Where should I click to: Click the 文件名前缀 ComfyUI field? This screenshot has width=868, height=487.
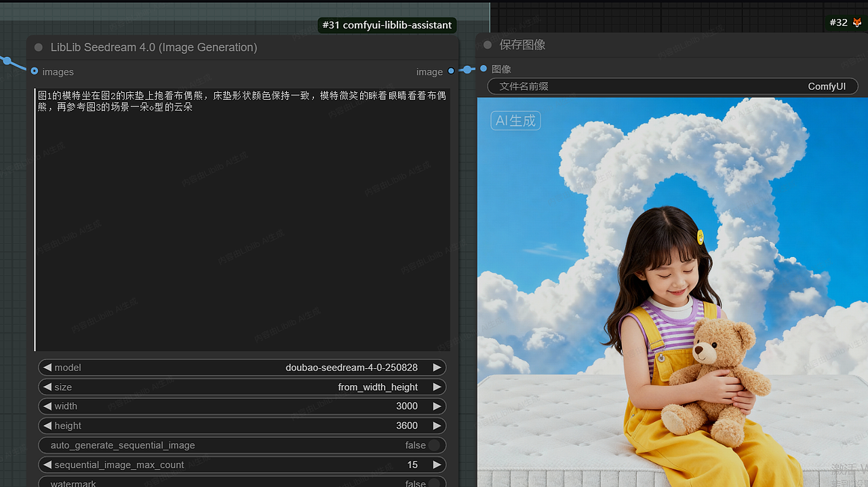click(x=673, y=86)
